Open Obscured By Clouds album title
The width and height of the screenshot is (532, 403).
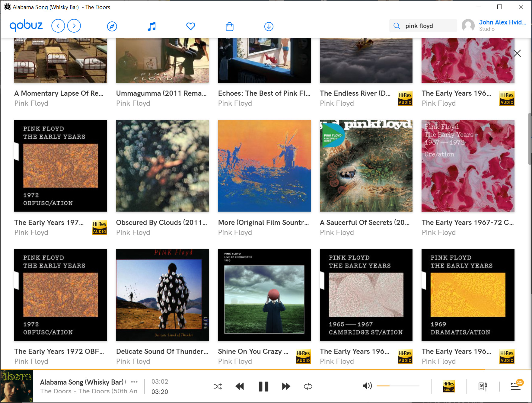(x=161, y=222)
